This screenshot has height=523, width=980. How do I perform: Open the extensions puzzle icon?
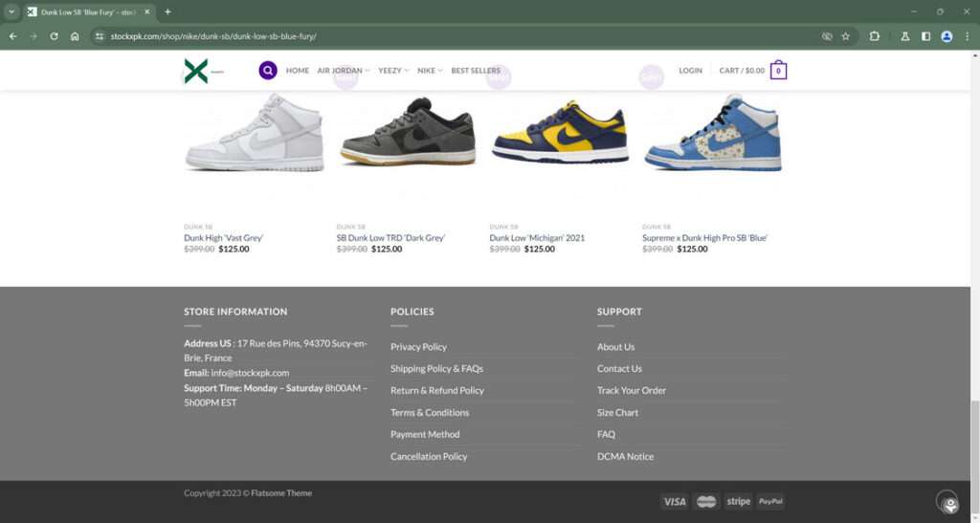tap(875, 36)
